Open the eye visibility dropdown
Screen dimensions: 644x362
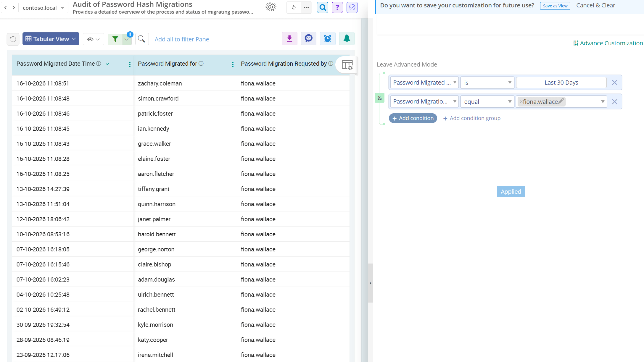tap(94, 39)
